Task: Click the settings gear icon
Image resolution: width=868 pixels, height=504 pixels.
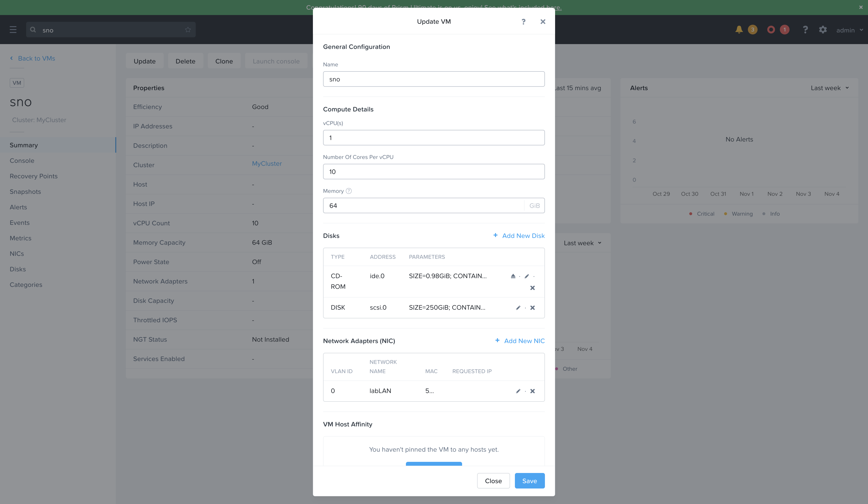Action: point(822,30)
